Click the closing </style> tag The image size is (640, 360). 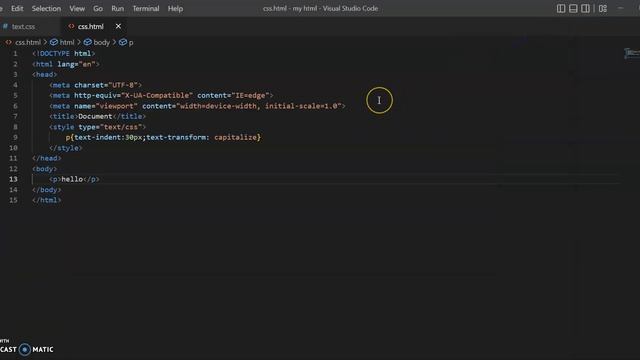point(66,148)
